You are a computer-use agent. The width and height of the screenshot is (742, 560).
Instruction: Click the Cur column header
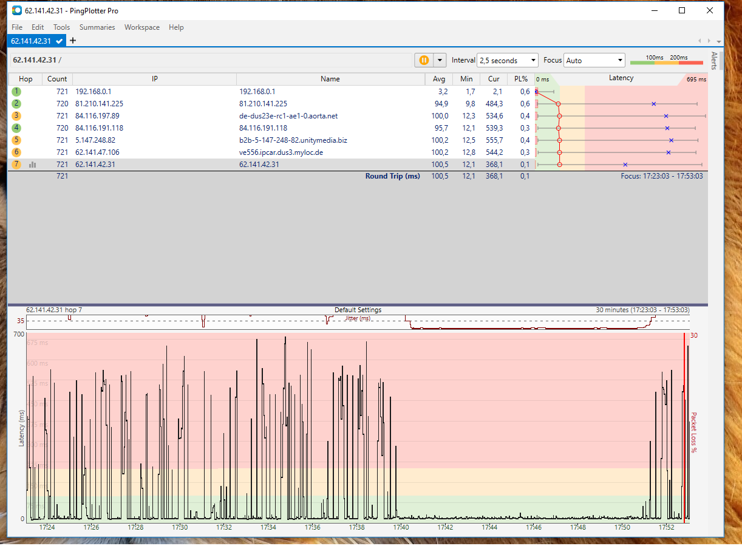(494, 79)
